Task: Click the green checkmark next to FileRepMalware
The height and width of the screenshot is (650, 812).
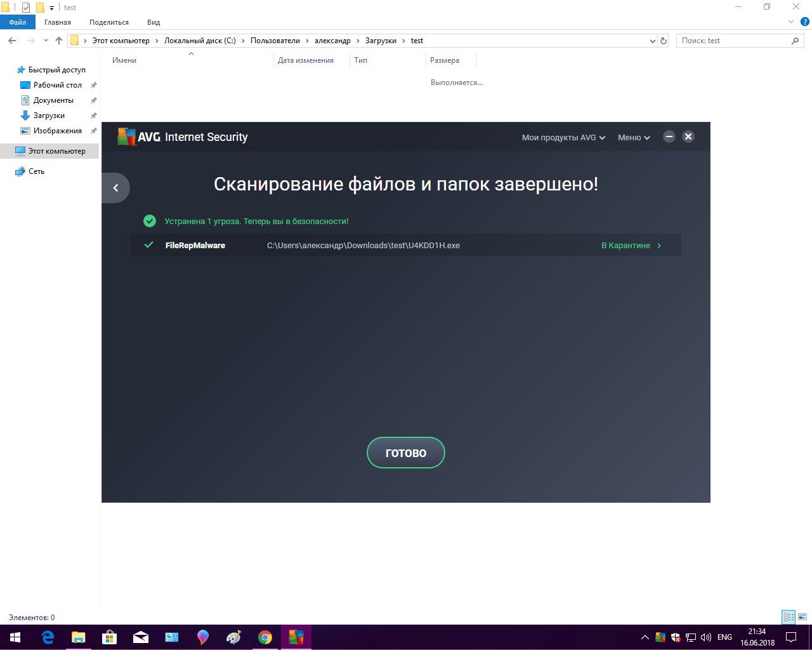Action: click(x=149, y=245)
